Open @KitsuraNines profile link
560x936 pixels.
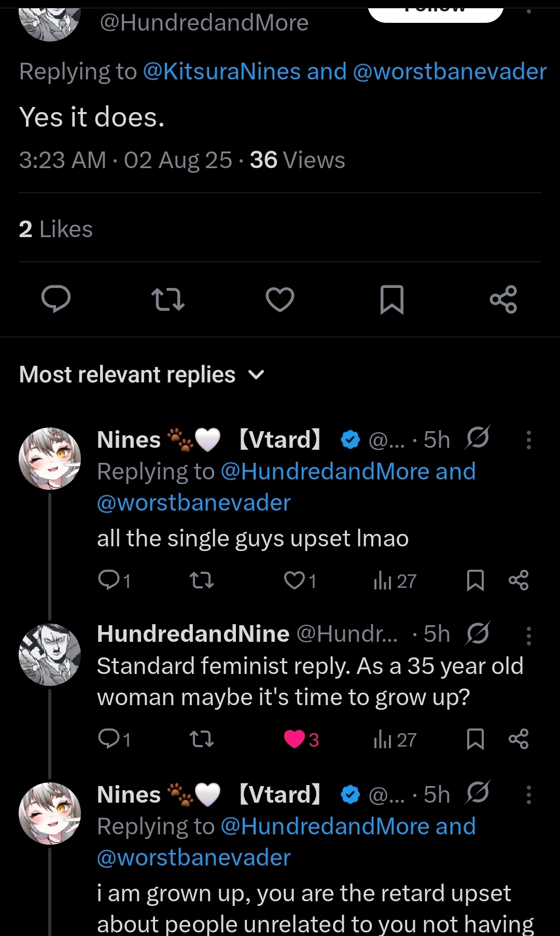click(221, 72)
